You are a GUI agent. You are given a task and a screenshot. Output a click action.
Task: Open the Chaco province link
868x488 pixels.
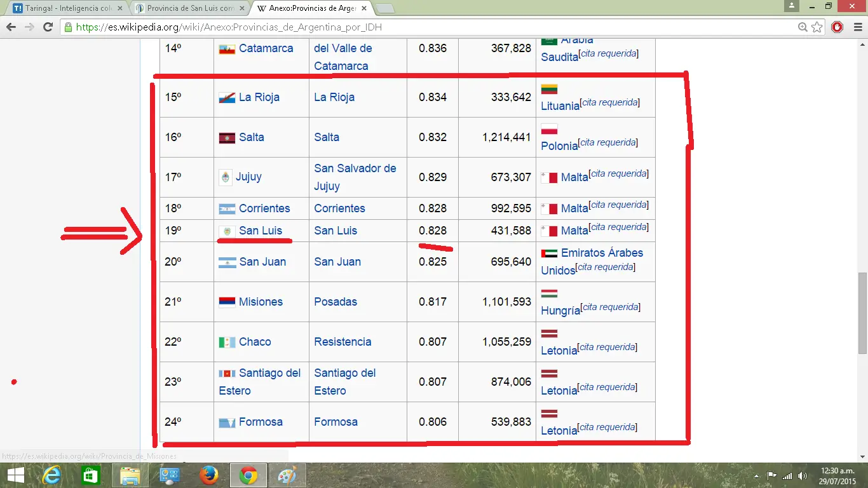(x=255, y=342)
